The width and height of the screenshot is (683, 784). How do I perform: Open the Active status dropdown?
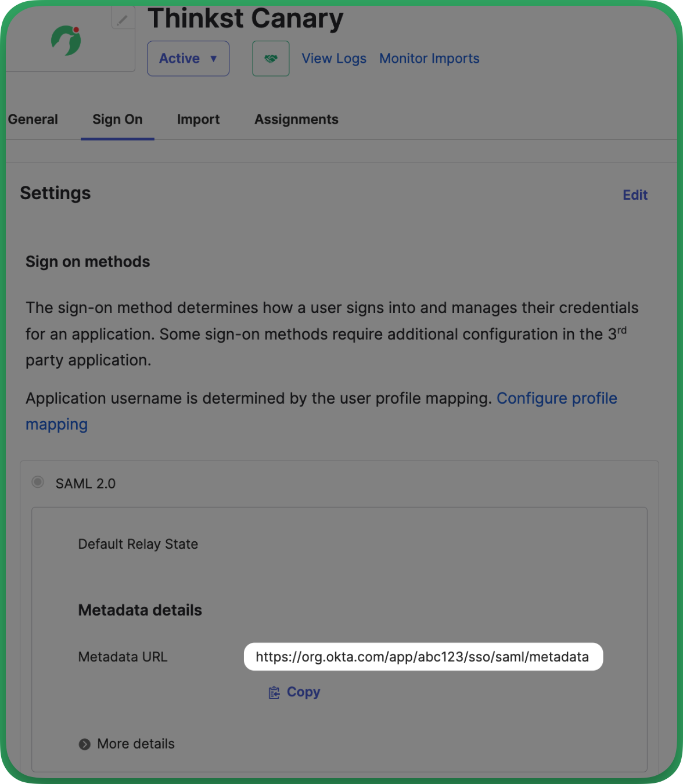pyautogui.click(x=188, y=59)
